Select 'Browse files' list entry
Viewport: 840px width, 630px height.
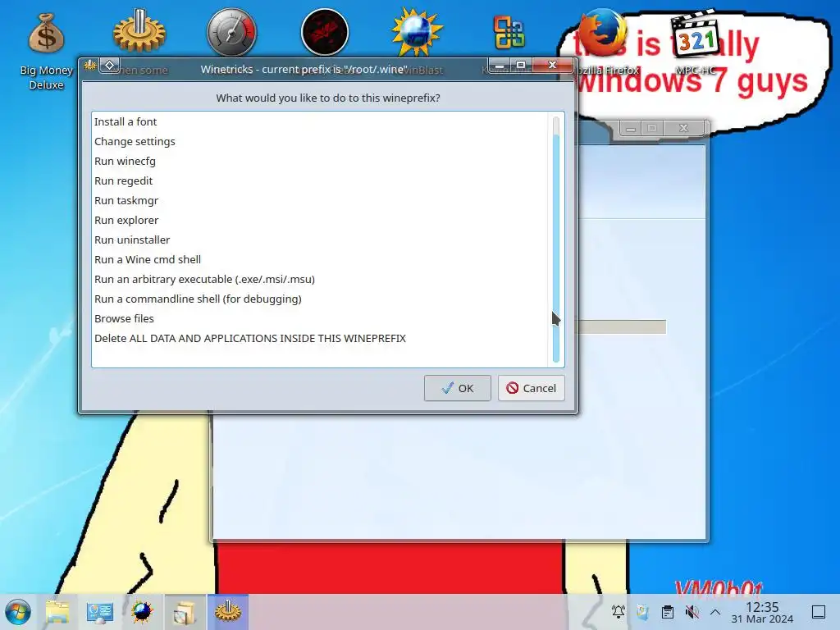319,319
